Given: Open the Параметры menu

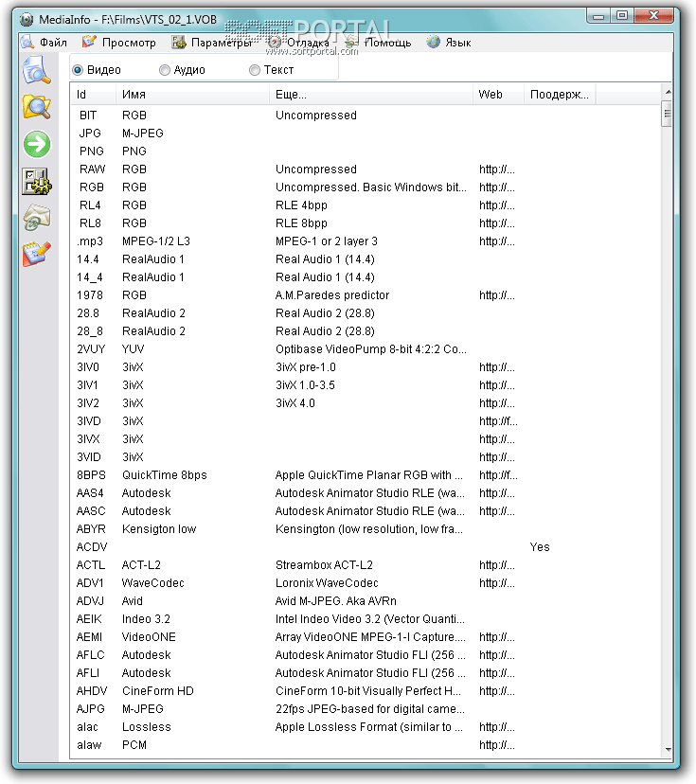Looking at the screenshot, I should (222, 43).
